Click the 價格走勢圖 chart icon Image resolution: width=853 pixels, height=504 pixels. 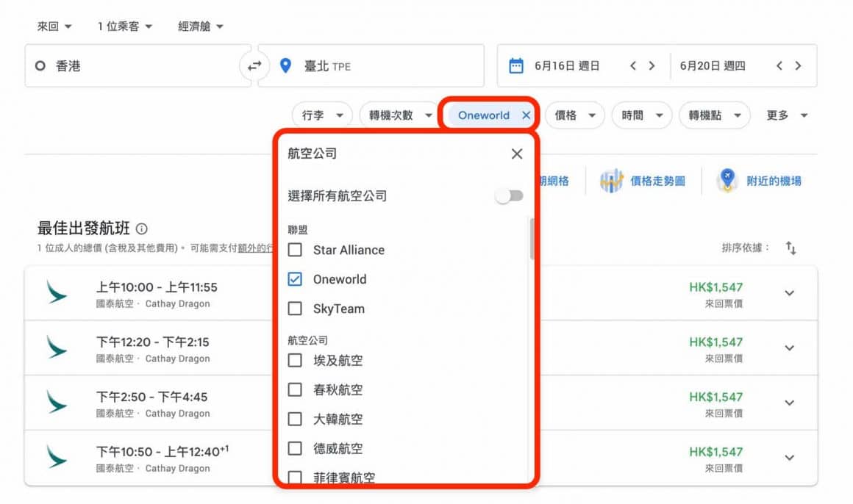click(x=612, y=181)
